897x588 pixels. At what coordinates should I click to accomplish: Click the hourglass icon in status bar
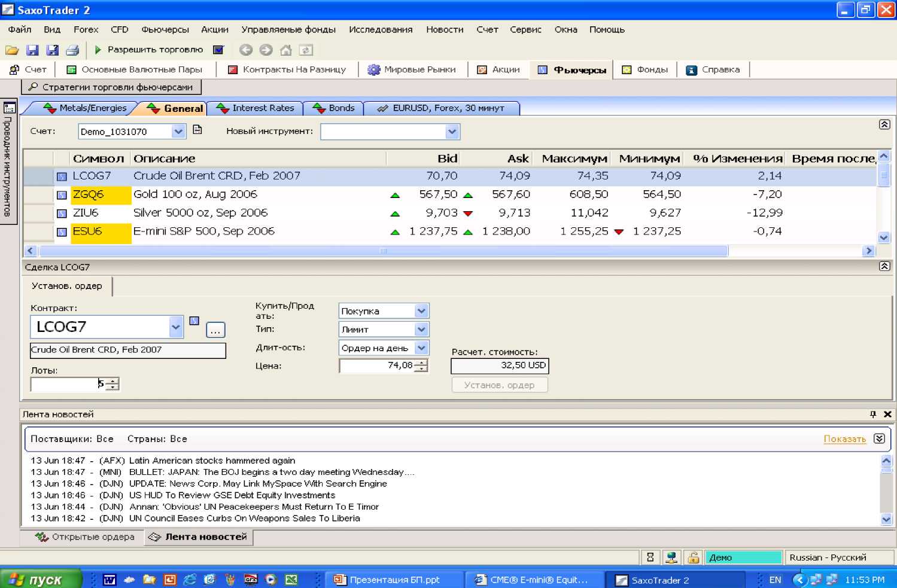pos(650,557)
